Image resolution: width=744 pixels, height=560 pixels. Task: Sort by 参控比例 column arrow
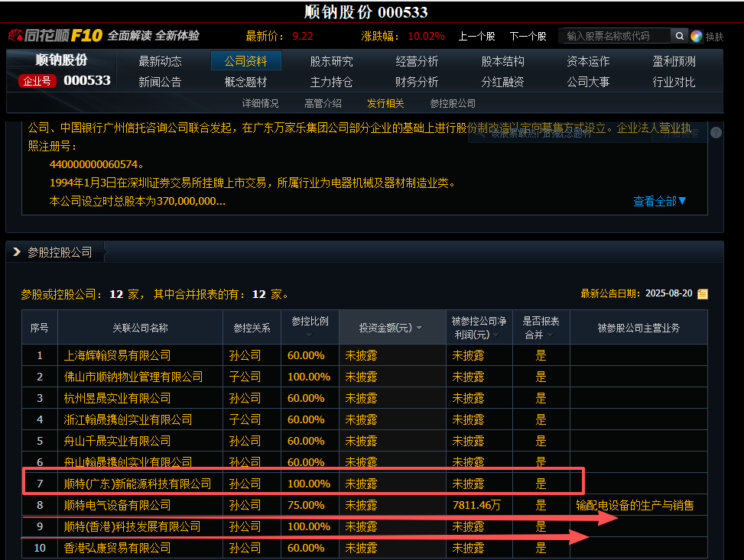click(x=310, y=335)
